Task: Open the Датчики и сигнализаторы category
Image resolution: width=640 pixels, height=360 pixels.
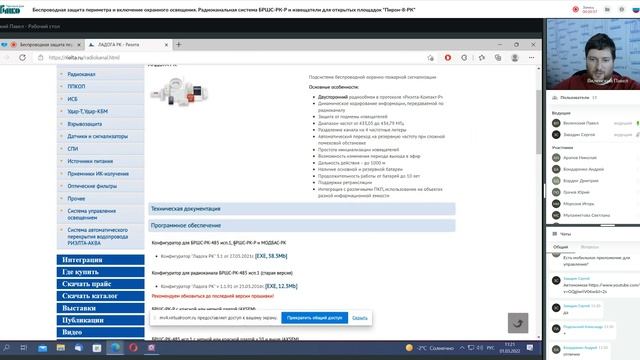Action: click(98, 136)
